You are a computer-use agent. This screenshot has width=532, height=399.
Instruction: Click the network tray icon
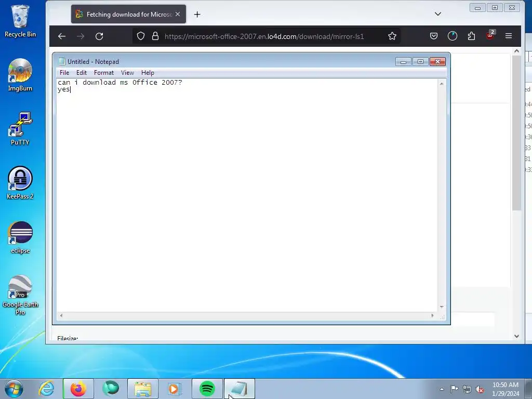tap(467, 389)
